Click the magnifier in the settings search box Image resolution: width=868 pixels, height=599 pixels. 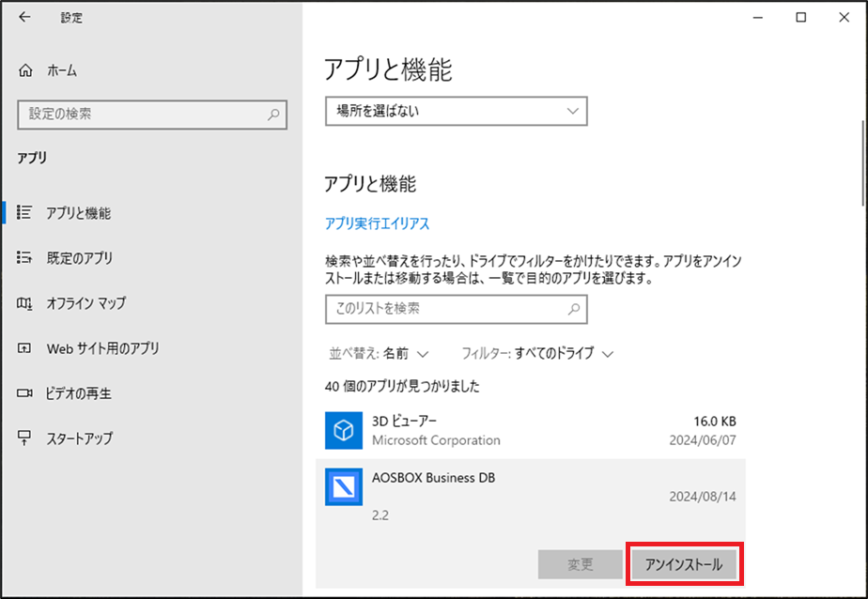pos(273,115)
